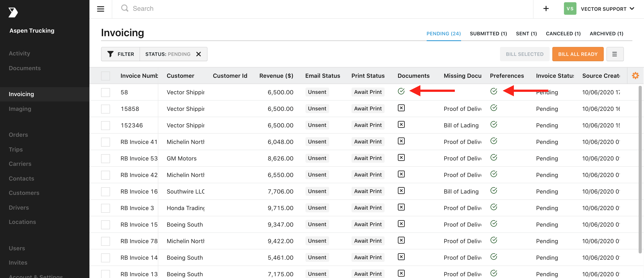Open Documents in the sidebar

click(x=25, y=68)
